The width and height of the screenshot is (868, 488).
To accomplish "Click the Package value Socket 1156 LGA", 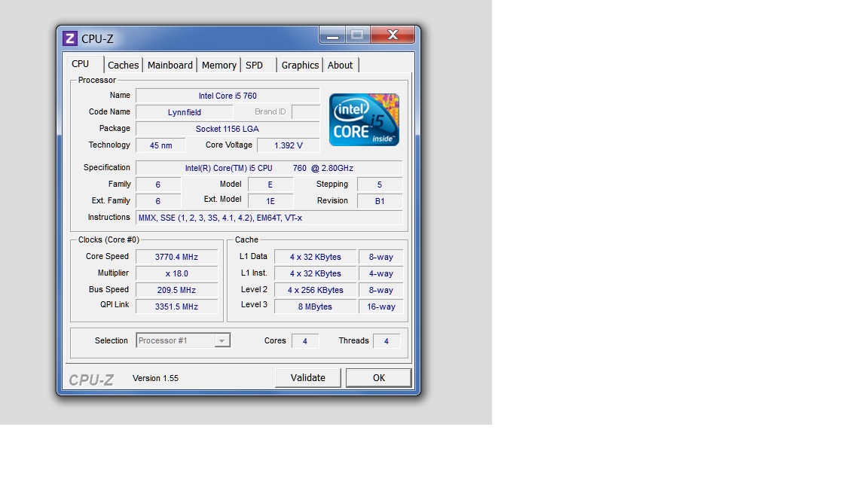I will click(228, 129).
